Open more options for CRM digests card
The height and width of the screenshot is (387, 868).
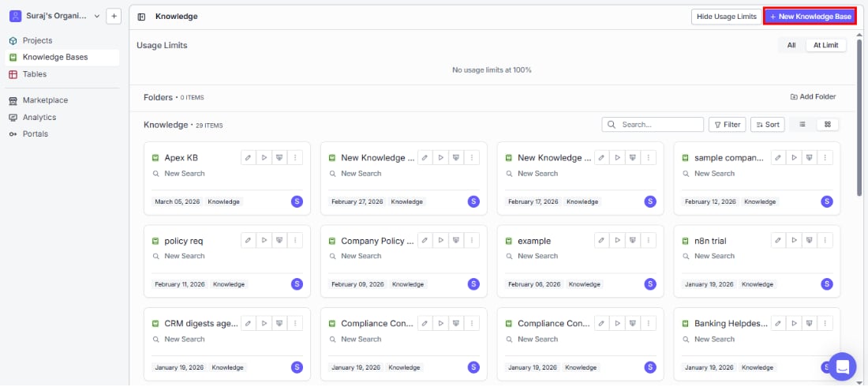[x=295, y=323]
